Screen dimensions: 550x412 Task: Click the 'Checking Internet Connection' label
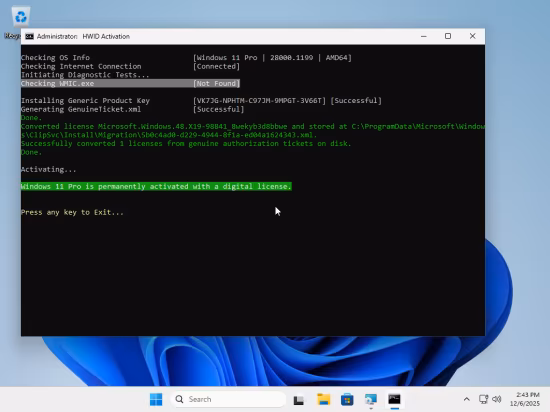(81, 66)
